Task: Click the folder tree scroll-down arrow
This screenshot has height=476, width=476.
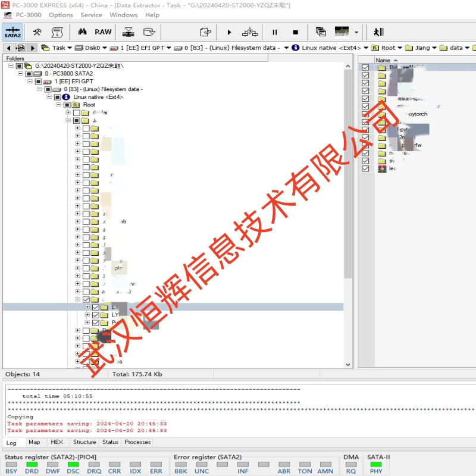Action: coord(348,365)
